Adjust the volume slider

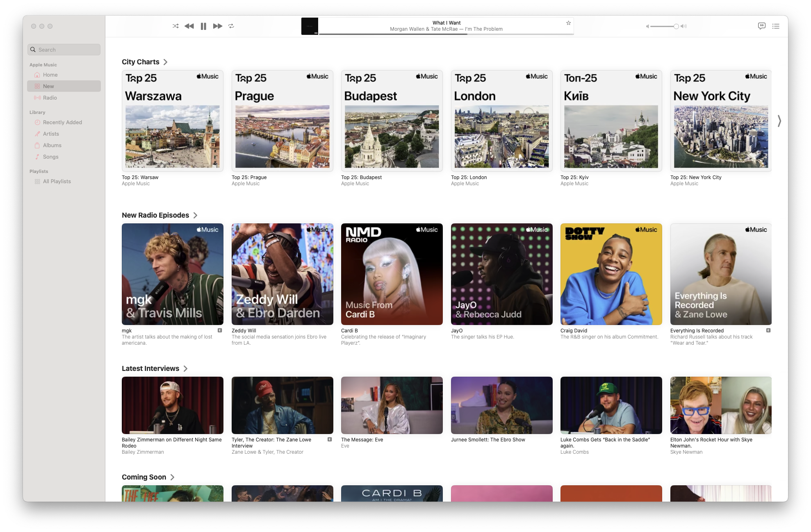(664, 26)
